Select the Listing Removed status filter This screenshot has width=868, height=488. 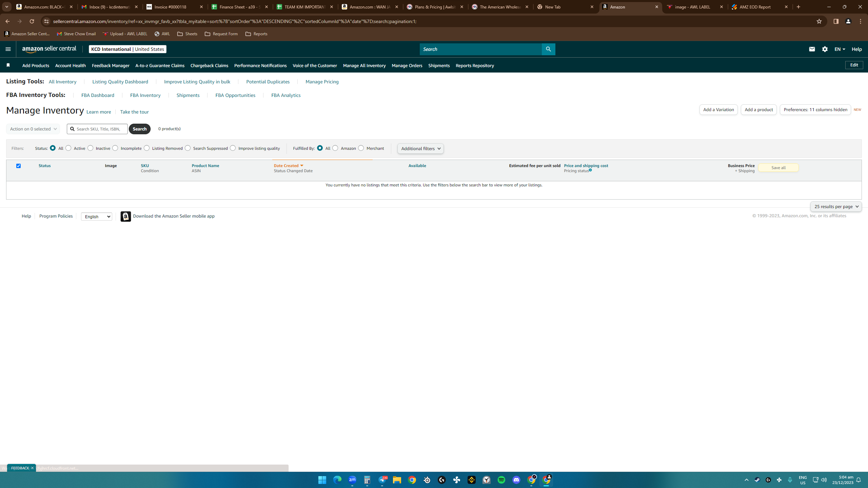coord(147,148)
